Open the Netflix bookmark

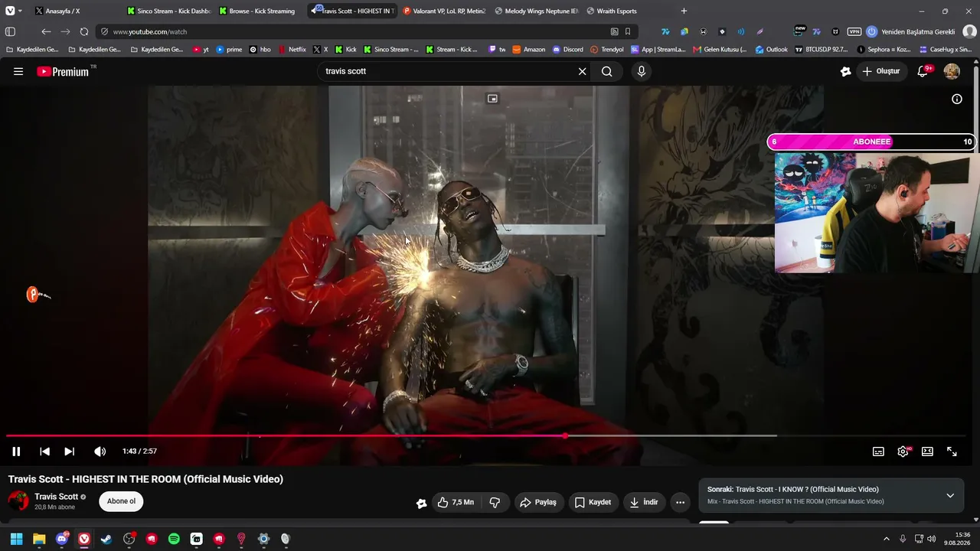(292, 49)
